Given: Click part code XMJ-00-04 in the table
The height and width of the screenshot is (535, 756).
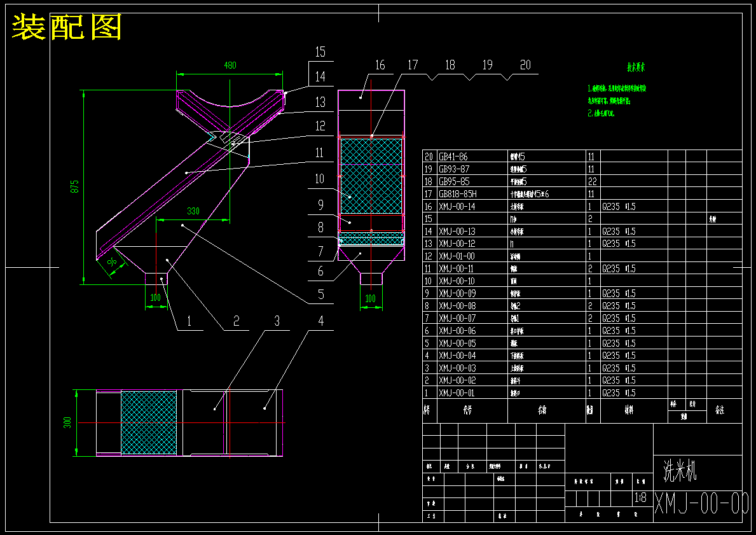Looking at the screenshot, I should [457, 356].
